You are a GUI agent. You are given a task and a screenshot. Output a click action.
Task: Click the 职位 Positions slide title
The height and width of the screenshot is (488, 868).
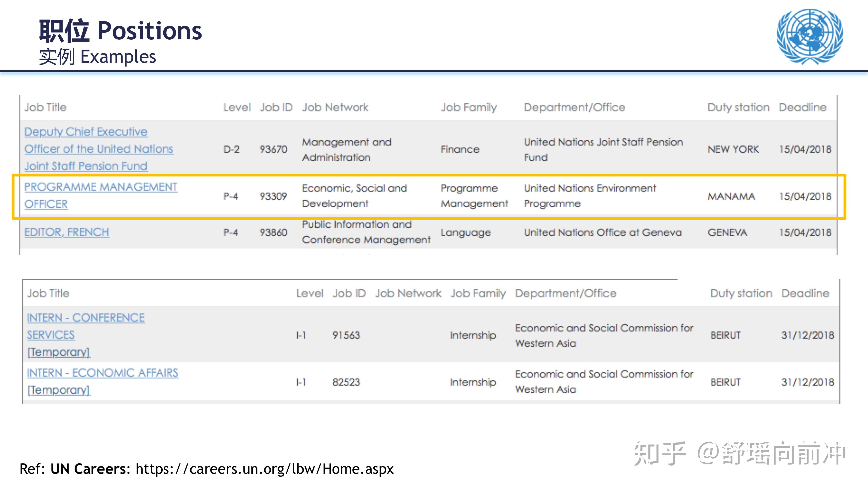(120, 31)
